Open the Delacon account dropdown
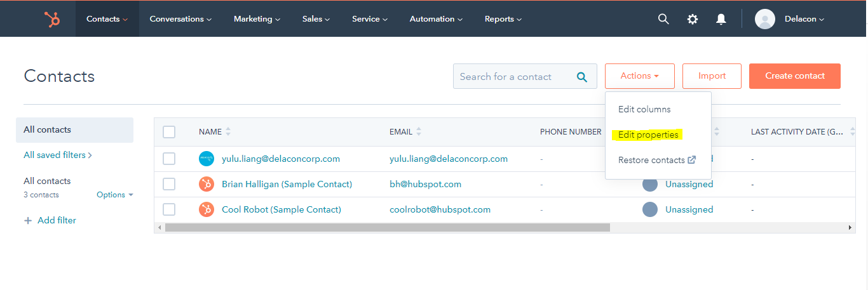The width and height of the screenshot is (868, 290). [x=804, y=19]
